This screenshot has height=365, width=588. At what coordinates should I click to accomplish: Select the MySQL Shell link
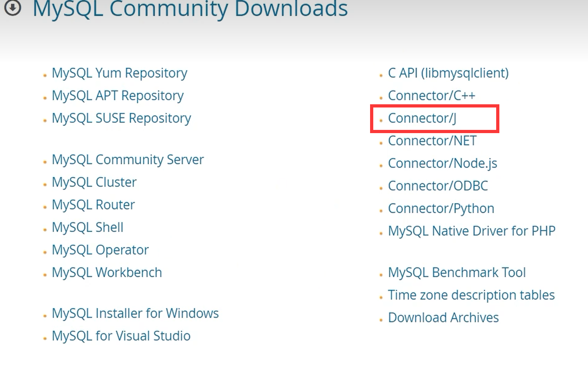click(88, 227)
